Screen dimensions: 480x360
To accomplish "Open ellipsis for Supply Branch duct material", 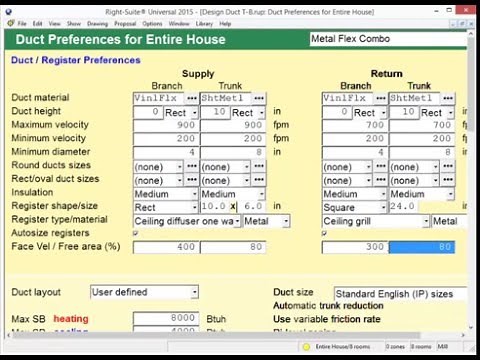I will coord(192,98).
